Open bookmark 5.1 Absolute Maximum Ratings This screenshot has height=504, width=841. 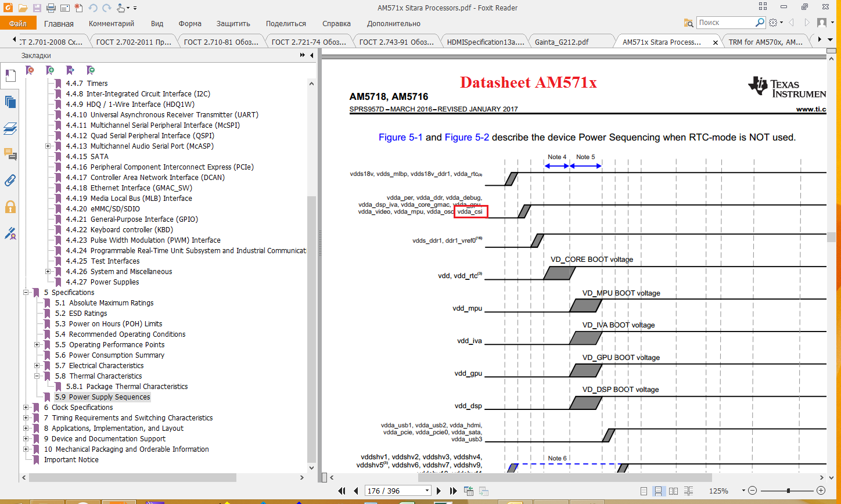[x=105, y=303]
